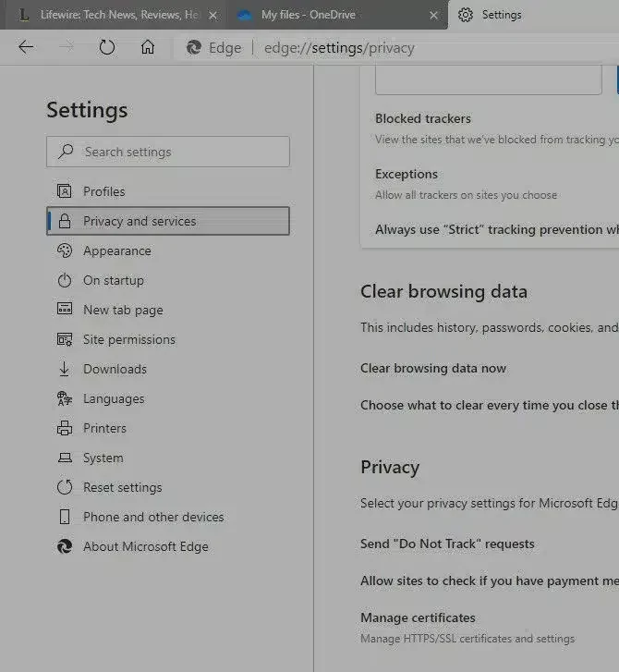
Task: Click the palette icon beside Appearance
Action: click(65, 250)
